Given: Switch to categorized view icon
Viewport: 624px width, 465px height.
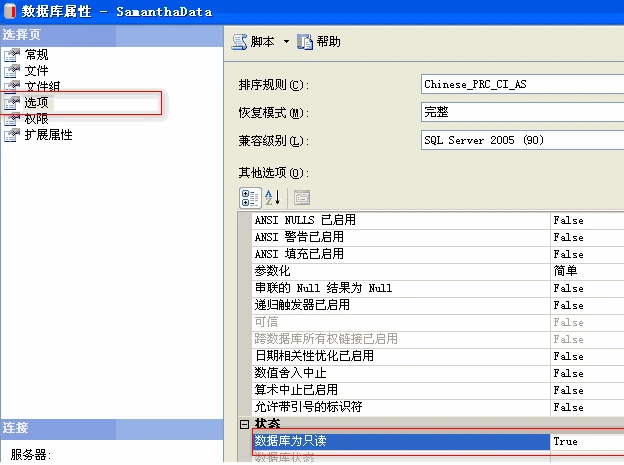Looking at the screenshot, I should (250, 198).
